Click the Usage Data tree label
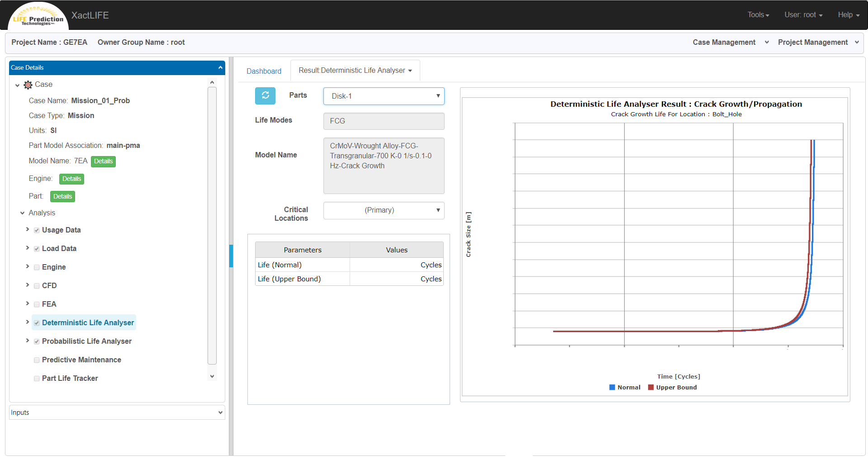Screen dimensions: 868x460 pos(61,230)
